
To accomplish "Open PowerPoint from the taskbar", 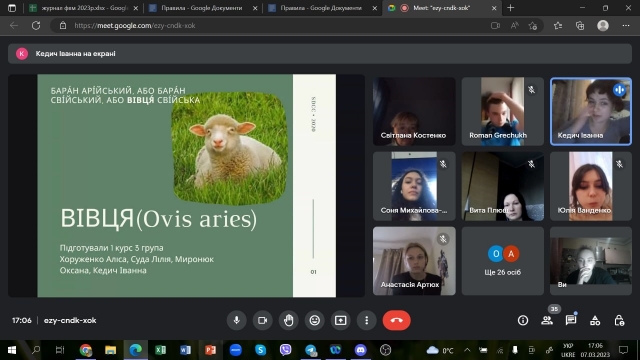I will 210,350.
